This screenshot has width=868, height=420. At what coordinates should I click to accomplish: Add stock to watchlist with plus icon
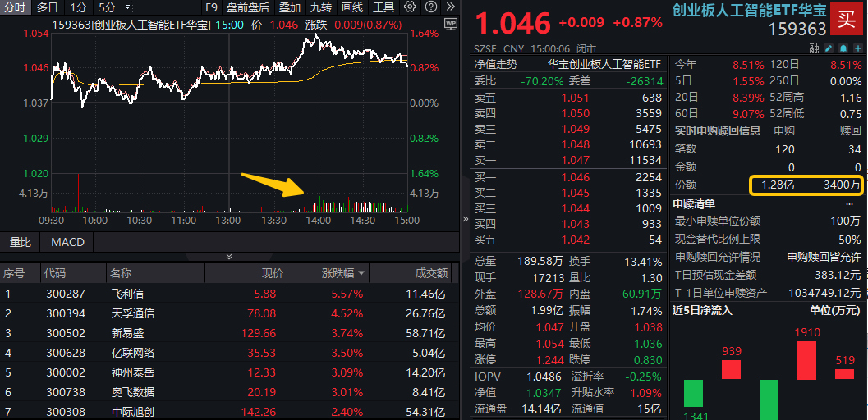pyautogui.click(x=858, y=48)
